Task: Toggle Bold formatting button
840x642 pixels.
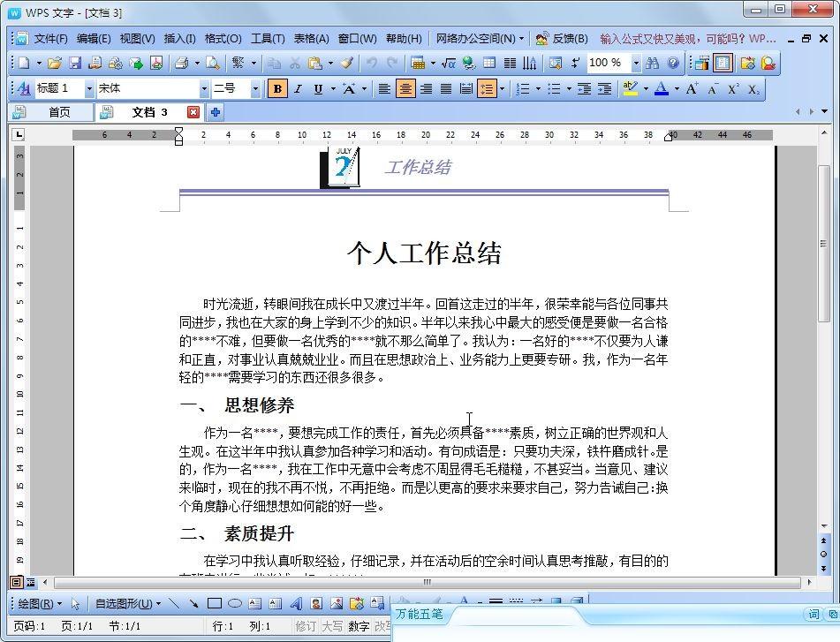Action: (277, 89)
